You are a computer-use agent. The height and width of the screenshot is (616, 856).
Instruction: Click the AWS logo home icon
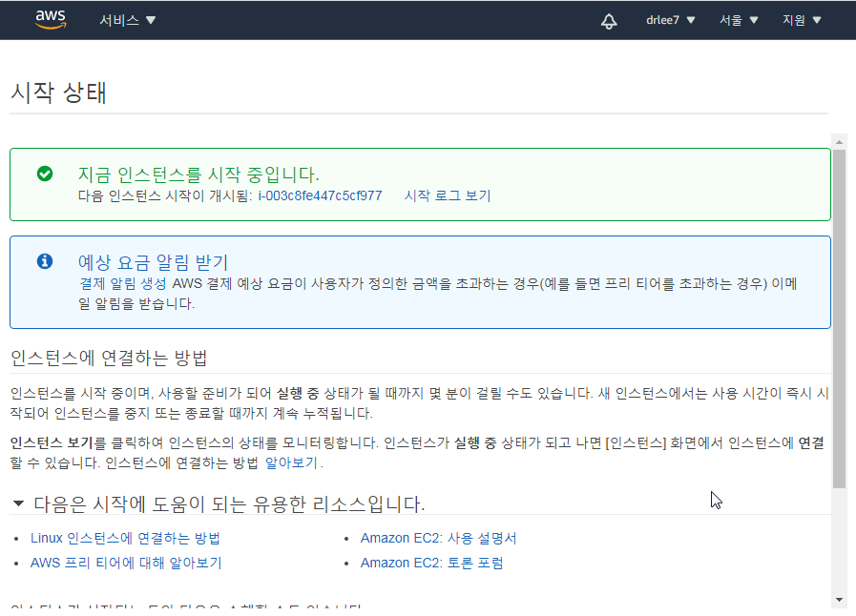point(51,20)
